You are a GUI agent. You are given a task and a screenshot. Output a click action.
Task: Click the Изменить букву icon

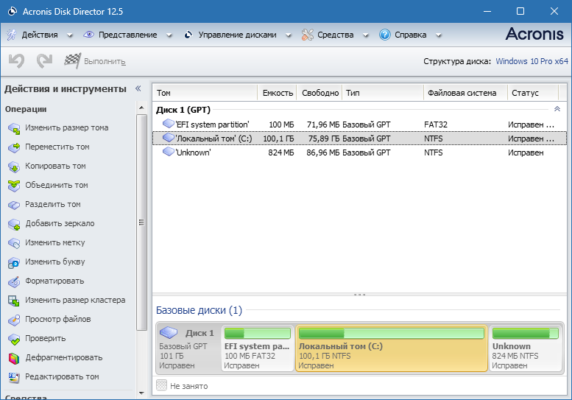[x=14, y=262]
